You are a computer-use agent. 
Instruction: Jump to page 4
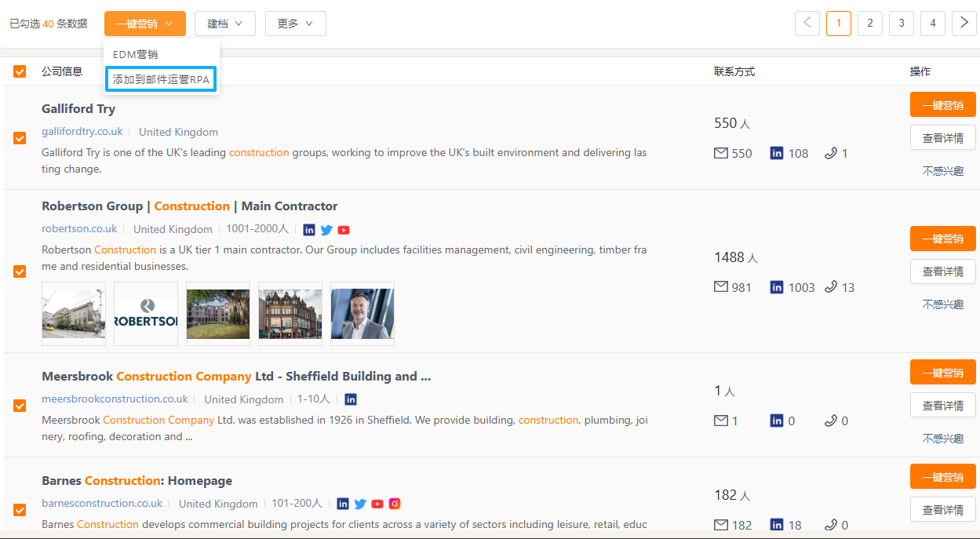933,24
